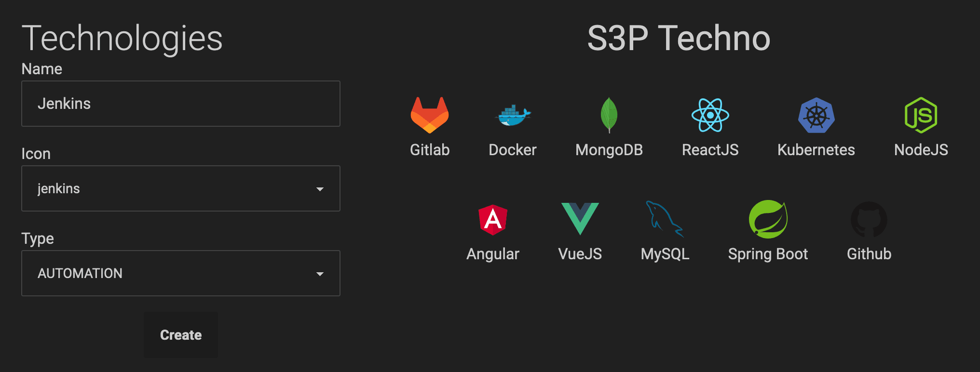Click the Create button
The image size is (980, 372).
click(x=181, y=335)
